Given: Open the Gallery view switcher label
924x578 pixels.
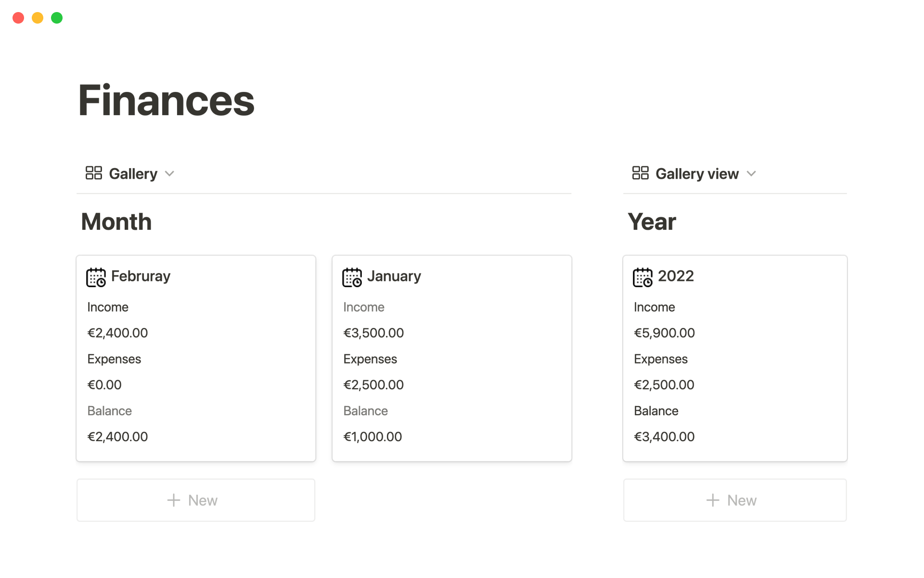Looking at the screenshot, I should point(133,174).
